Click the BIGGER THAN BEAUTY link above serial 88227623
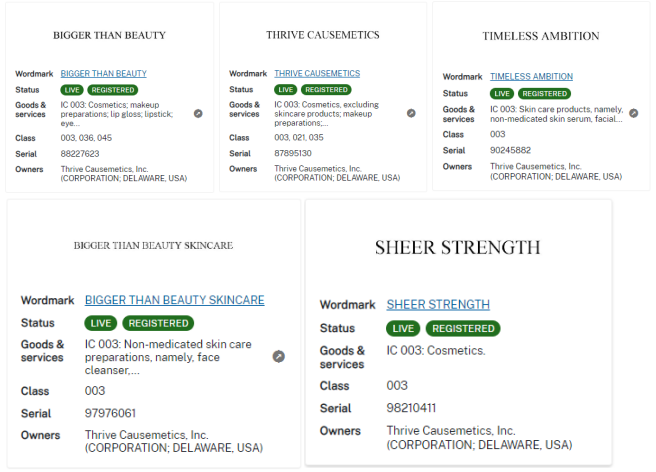The width and height of the screenshot is (656, 472). [103, 73]
